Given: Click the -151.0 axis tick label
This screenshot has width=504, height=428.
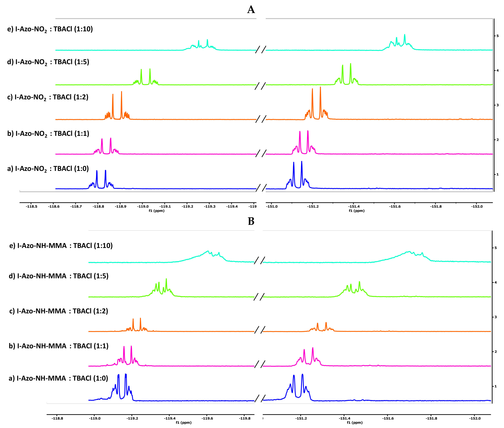Looking at the screenshot, I should click(272, 207).
